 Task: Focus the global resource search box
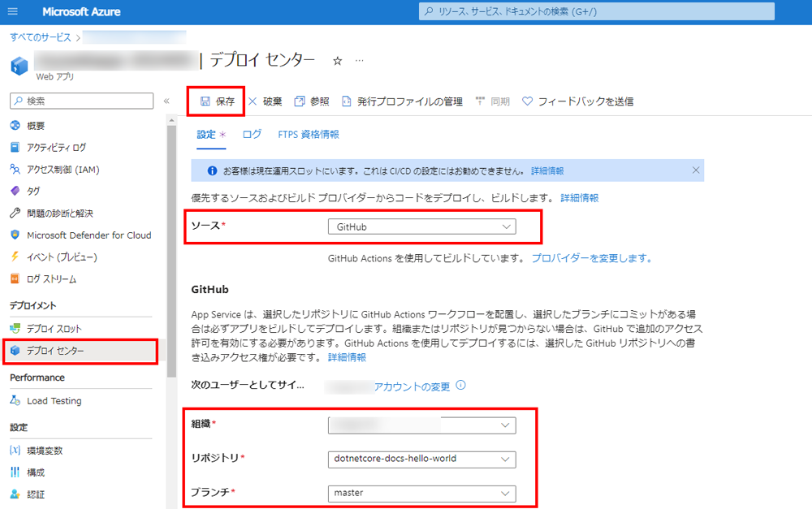click(x=597, y=11)
